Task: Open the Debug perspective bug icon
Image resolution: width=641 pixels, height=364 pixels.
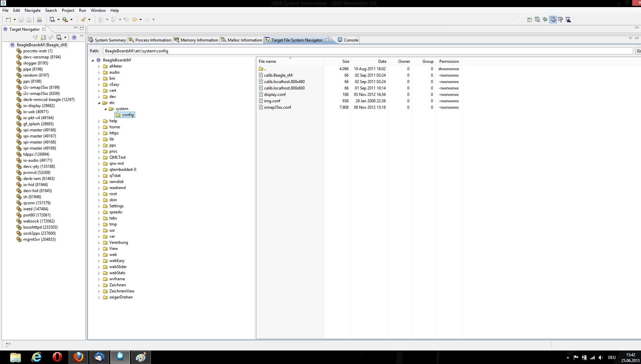Action: pos(545,20)
